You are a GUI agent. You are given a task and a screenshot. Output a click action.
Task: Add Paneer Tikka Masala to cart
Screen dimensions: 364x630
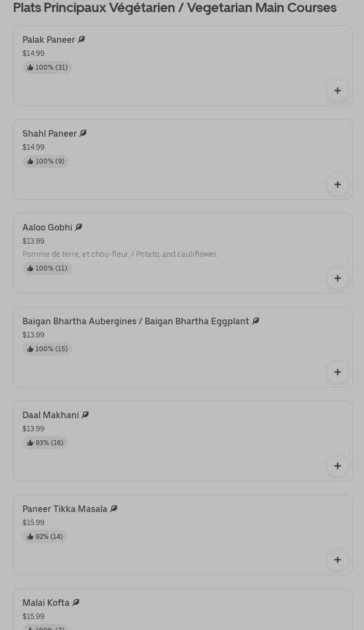337,560
